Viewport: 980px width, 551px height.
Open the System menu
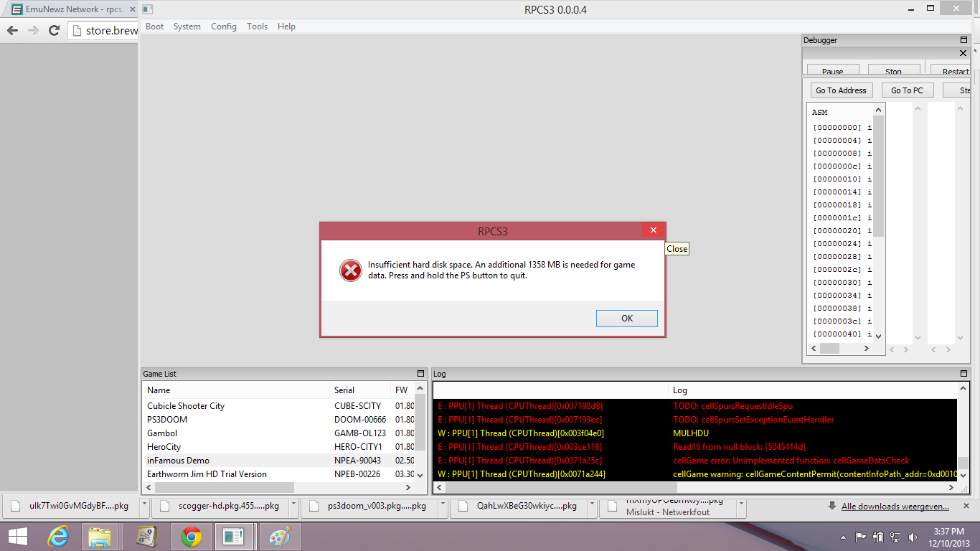click(x=187, y=27)
